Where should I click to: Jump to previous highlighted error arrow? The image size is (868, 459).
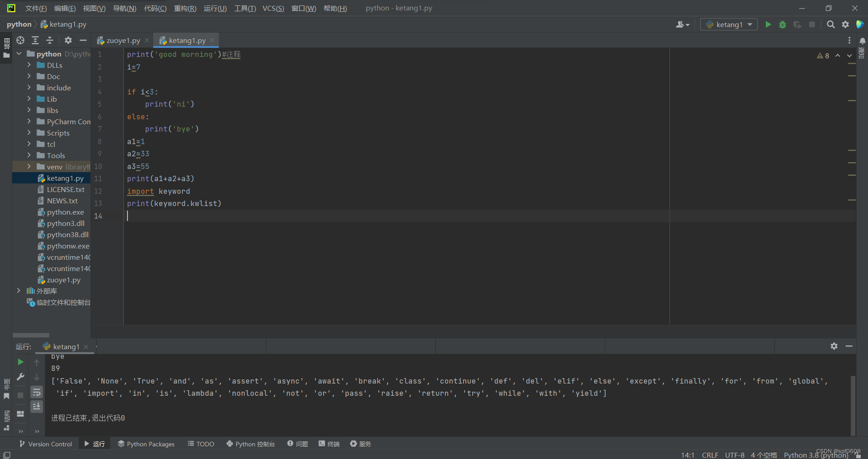tap(838, 56)
